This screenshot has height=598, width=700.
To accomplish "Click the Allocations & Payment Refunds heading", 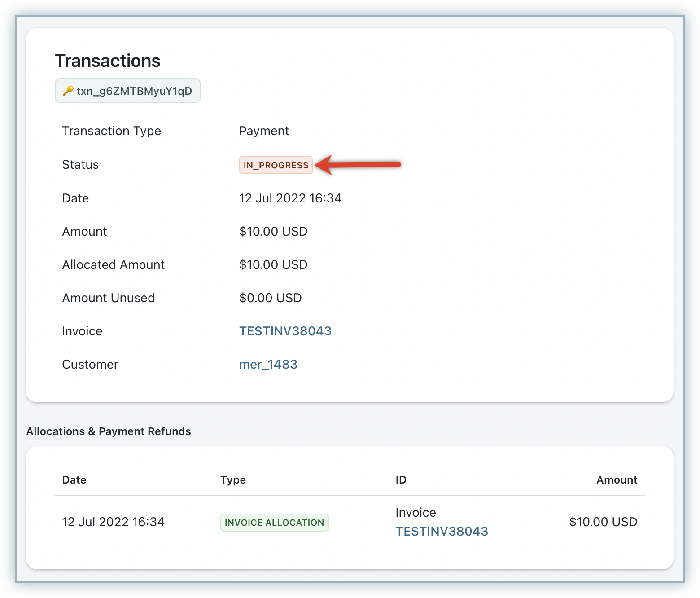I will click(109, 431).
